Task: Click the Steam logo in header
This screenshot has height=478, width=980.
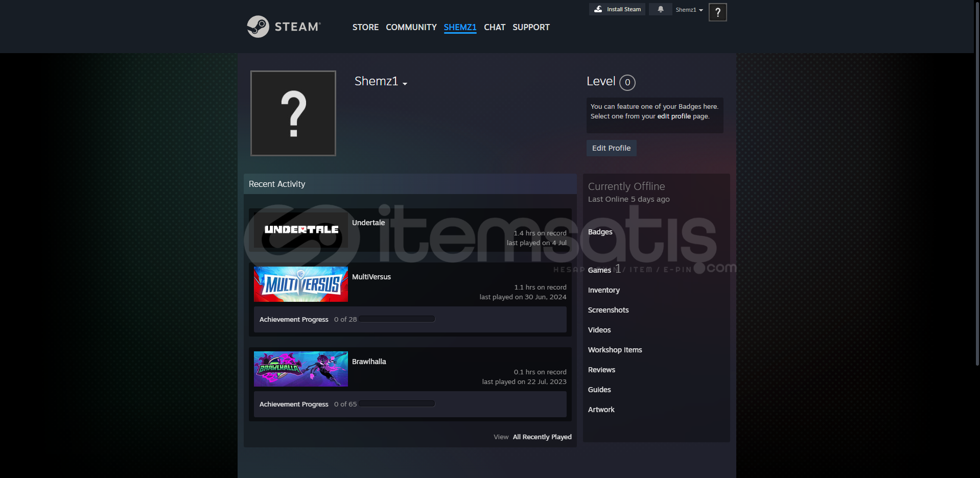Action: point(284,27)
